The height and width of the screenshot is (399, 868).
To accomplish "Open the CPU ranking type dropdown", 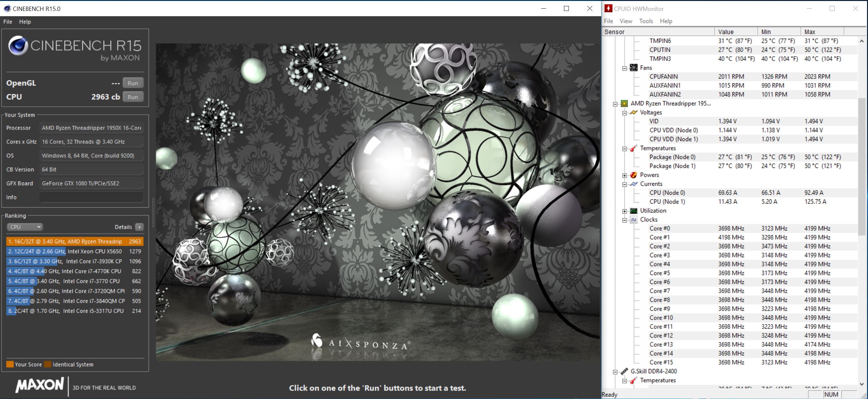I will [x=25, y=227].
